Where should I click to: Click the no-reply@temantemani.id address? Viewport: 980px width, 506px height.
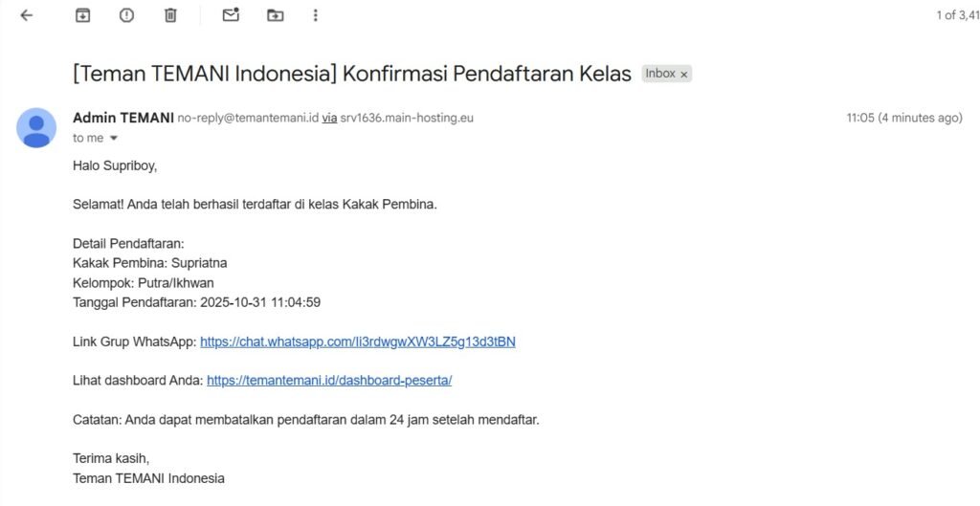[x=247, y=119]
